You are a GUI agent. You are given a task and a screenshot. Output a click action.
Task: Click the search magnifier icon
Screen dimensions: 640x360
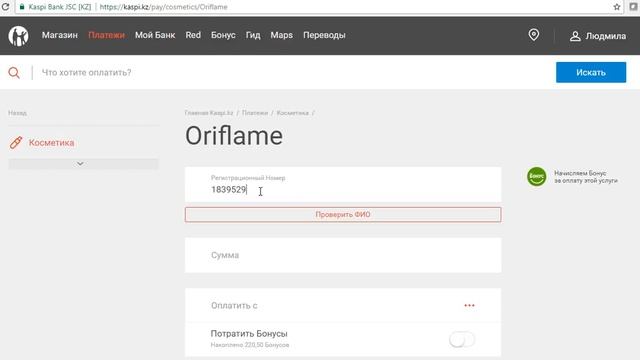click(14, 73)
